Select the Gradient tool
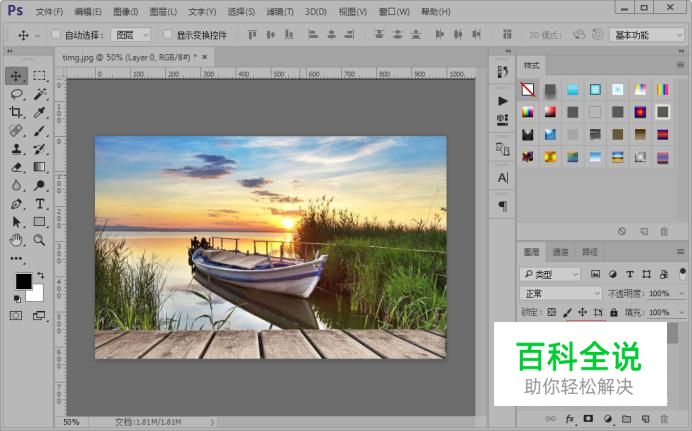The image size is (692, 431). pyautogui.click(x=39, y=167)
